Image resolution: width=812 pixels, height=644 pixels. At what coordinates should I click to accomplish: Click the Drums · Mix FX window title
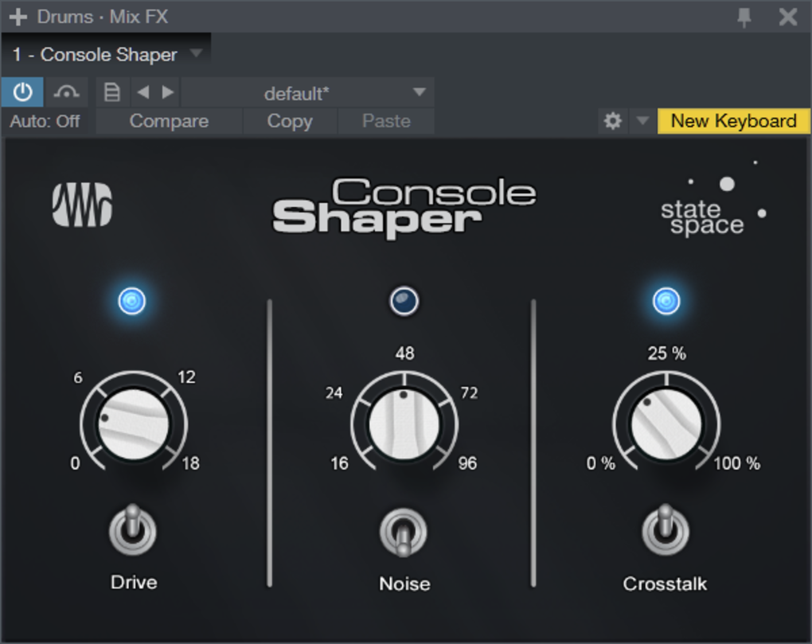click(103, 17)
